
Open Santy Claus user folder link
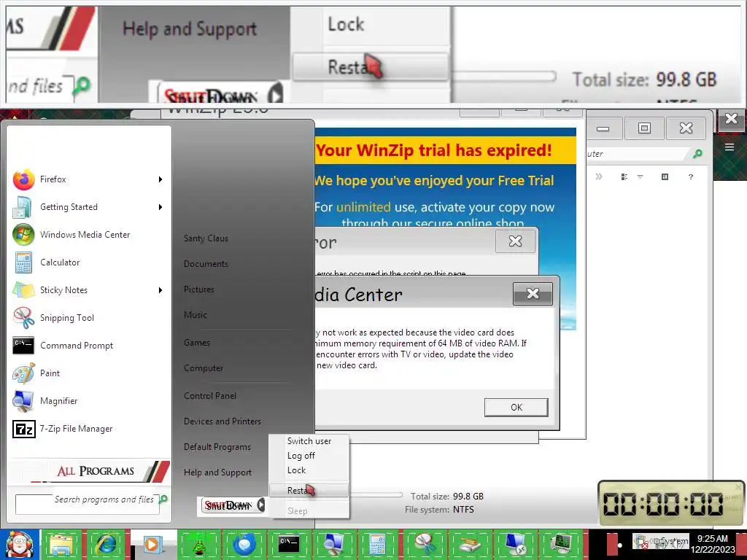[206, 238]
